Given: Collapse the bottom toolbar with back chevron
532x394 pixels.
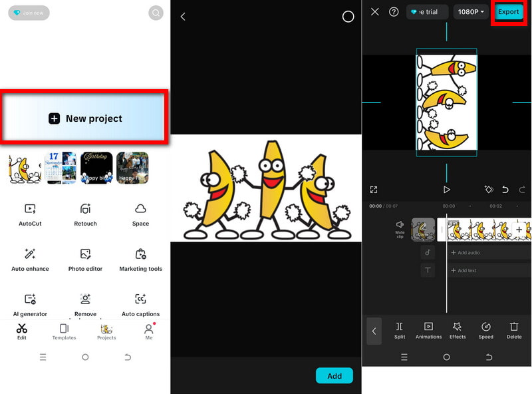Looking at the screenshot, I should coord(374,331).
